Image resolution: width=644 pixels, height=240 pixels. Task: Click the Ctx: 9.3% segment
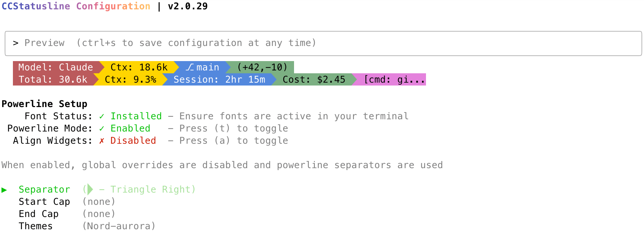(131, 79)
